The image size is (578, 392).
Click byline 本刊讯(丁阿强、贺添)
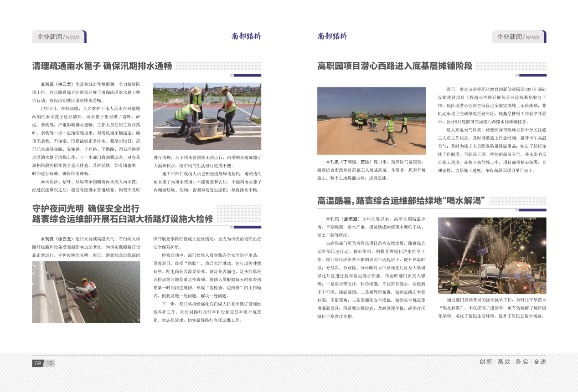pyautogui.click(x=349, y=162)
